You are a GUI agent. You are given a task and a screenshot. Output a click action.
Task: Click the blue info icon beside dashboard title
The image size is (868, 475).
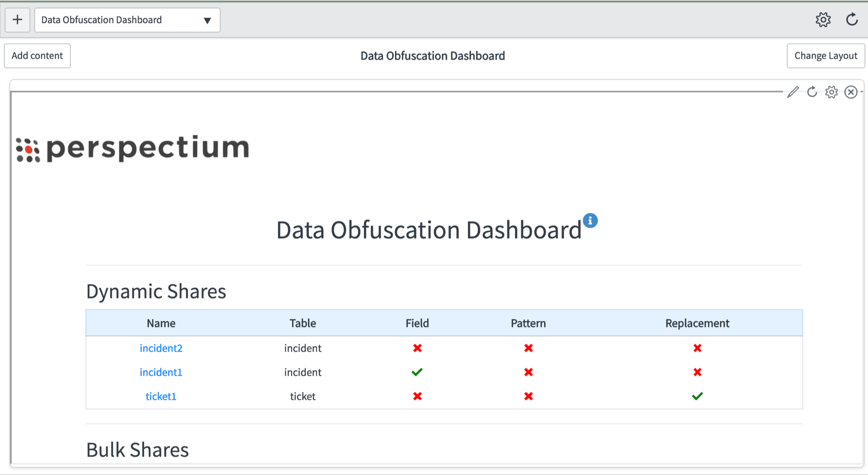[x=590, y=221]
